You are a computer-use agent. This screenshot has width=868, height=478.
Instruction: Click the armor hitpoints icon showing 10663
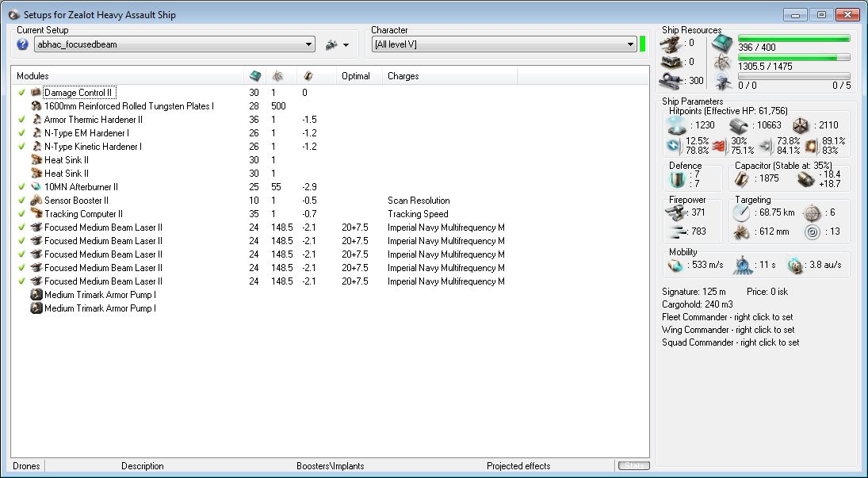(739, 125)
